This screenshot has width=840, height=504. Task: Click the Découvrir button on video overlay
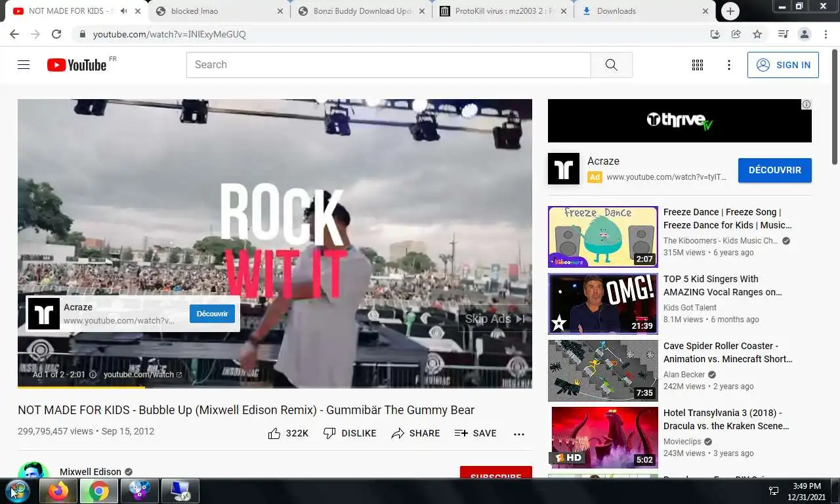[212, 314]
